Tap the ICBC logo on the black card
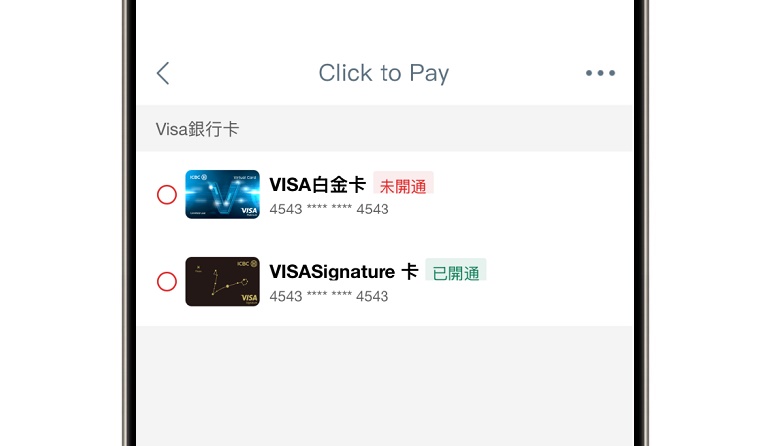The height and width of the screenshot is (446, 771). pos(247,264)
